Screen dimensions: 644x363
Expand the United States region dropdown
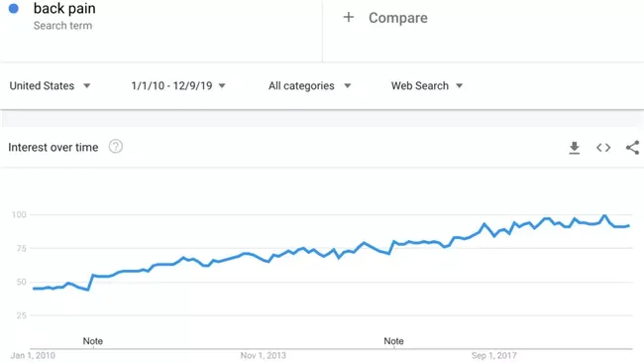click(50, 86)
